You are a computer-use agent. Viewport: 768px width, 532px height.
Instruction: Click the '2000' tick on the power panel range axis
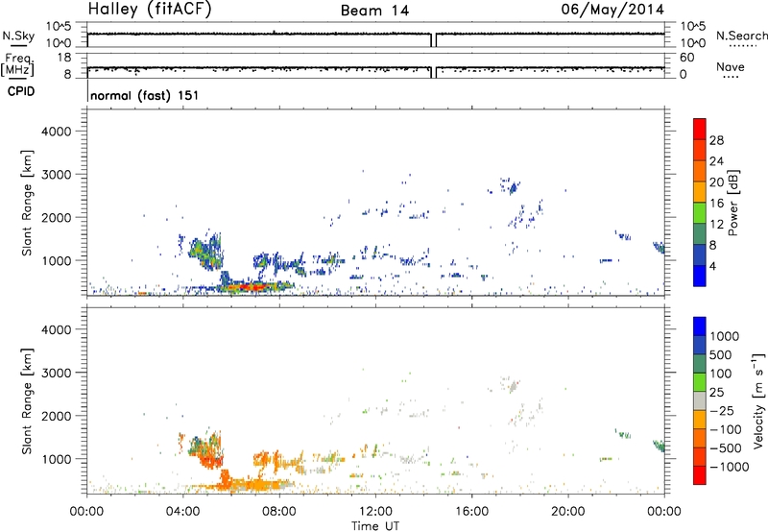(56, 217)
